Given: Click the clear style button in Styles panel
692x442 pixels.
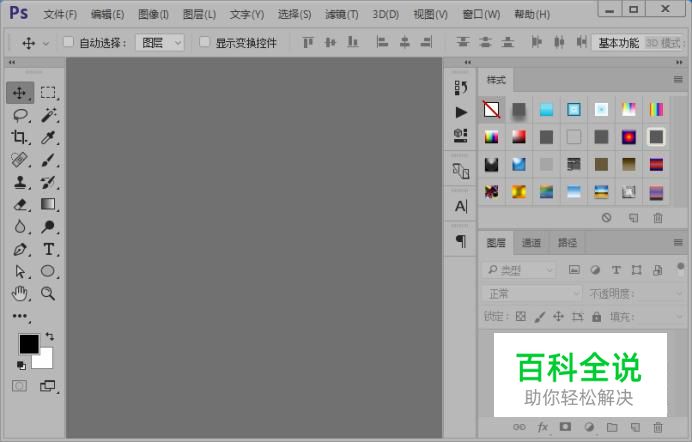Looking at the screenshot, I should [x=606, y=217].
